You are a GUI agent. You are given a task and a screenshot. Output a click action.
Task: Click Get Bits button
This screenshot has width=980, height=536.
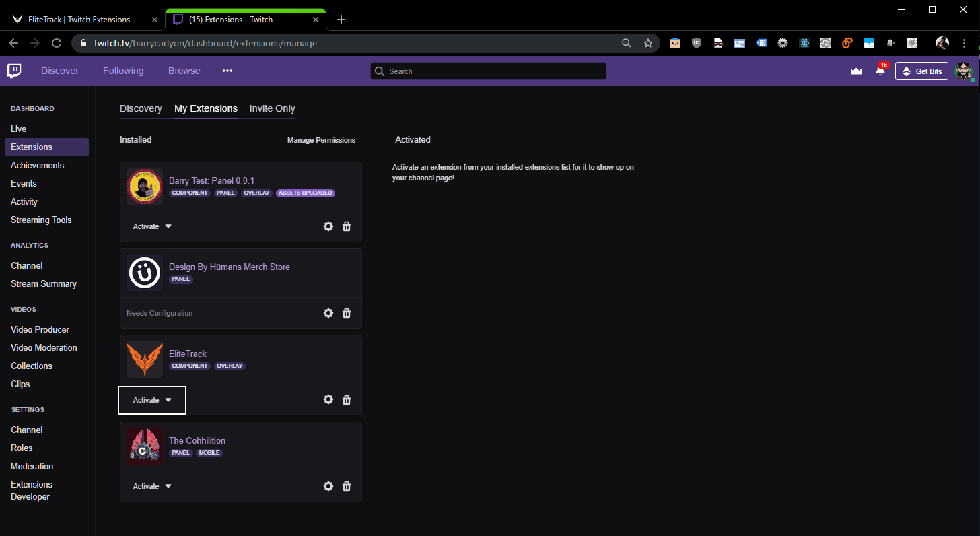pos(921,71)
